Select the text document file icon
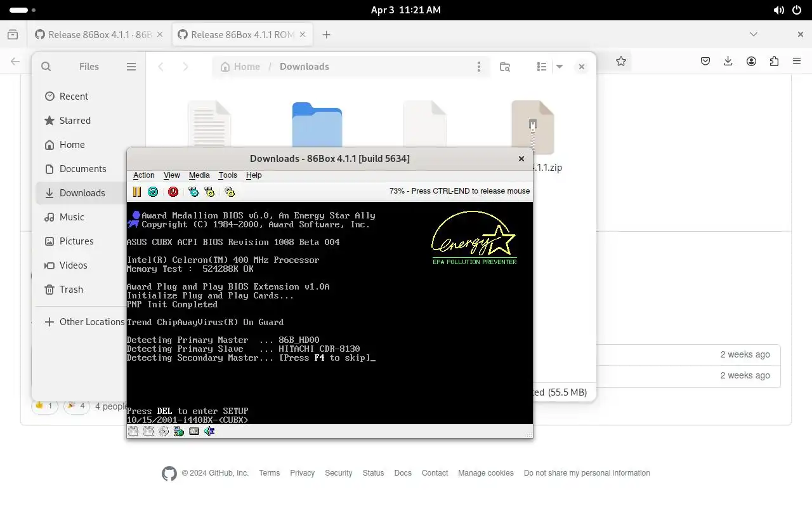This screenshot has width=812, height=508. pos(209,124)
